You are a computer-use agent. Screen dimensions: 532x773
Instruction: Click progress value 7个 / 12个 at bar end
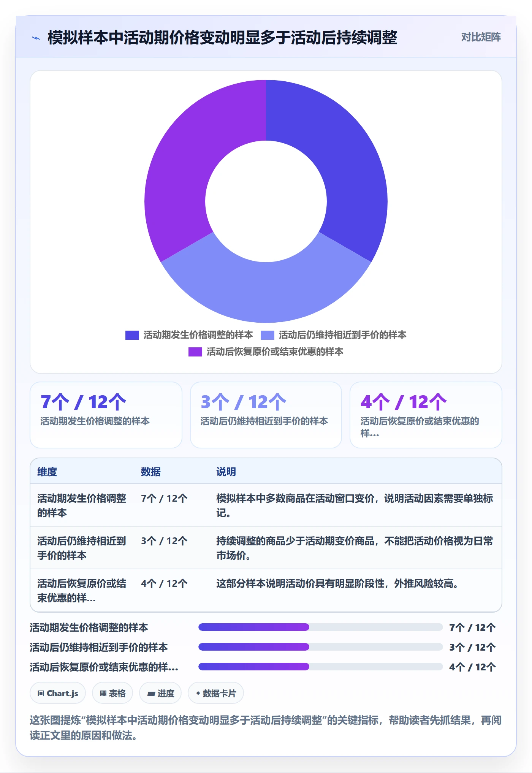(472, 627)
